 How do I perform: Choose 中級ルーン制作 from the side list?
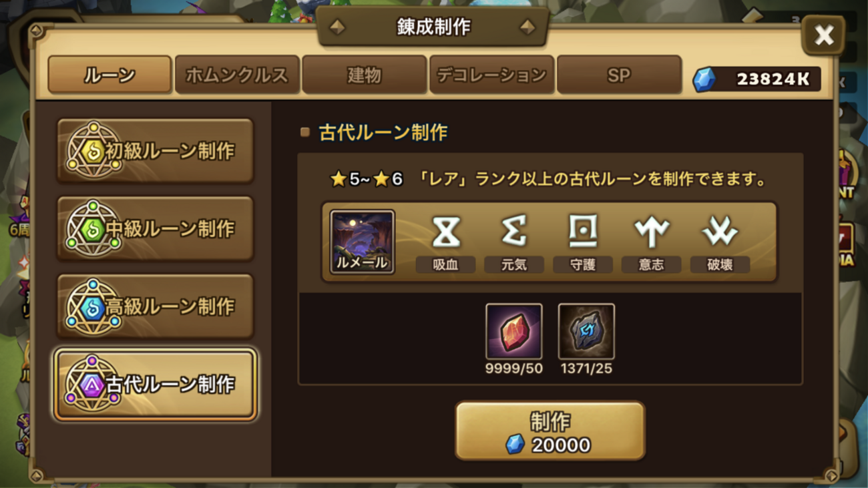click(156, 228)
